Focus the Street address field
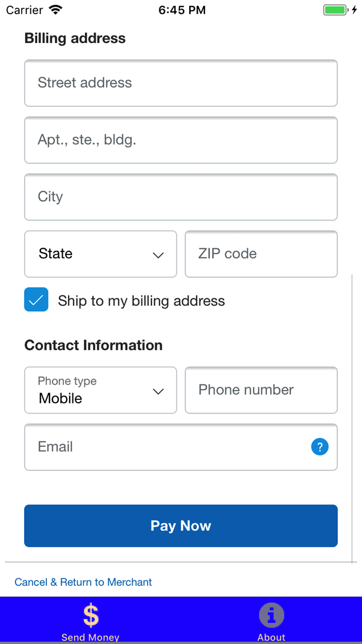The image size is (362, 644). click(181, 83)
